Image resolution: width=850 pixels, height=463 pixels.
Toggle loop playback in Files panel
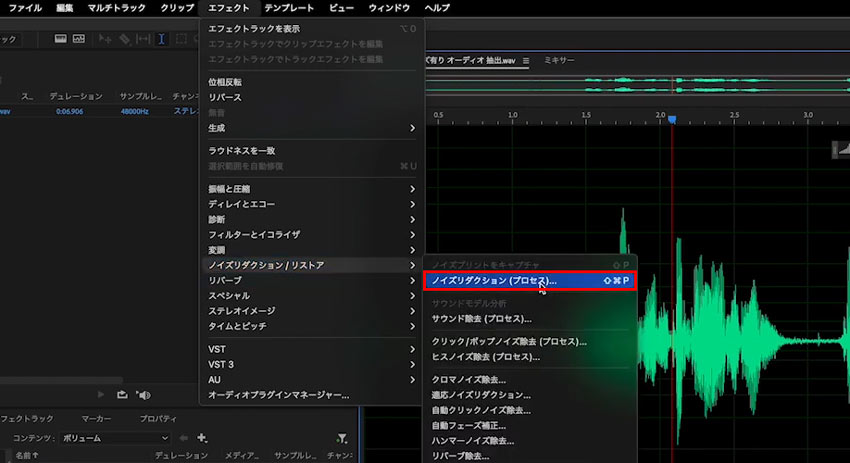tap(122, 395)
